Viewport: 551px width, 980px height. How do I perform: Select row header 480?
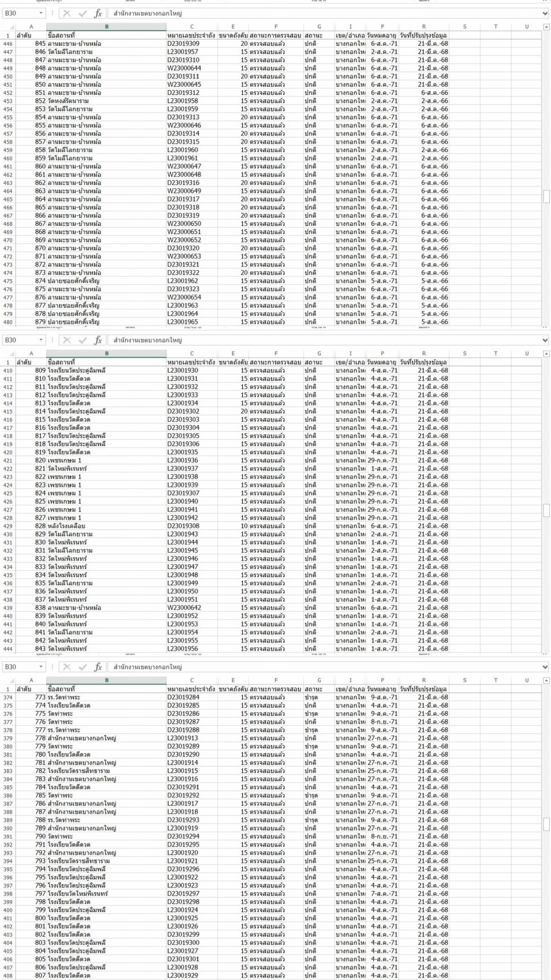7,322
